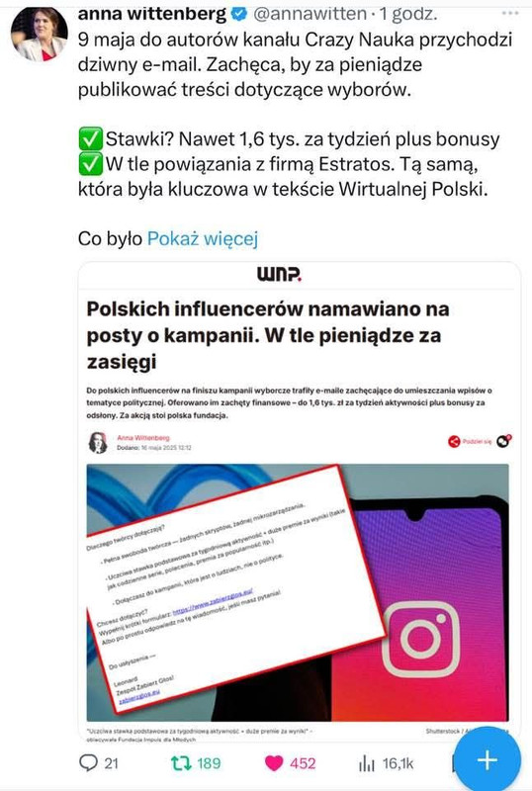Open anna wittenberg's profile picture
Screen dimensions: 532x791
(40, 35)
